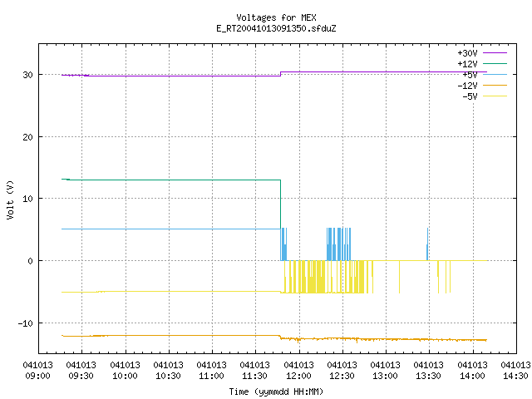Click the x-axis tick 041013 12:00
Viewport: 532px width, 399px height.
coord(298,371)
